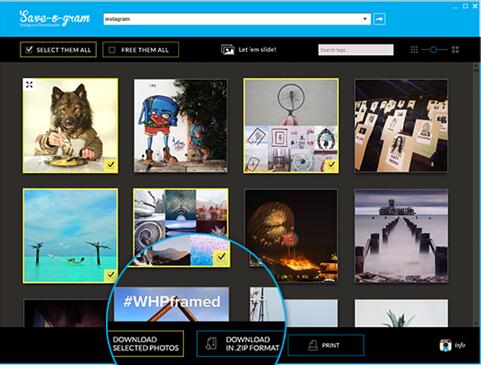Viewport: 481px width, 365px height.
Task: Open the address field dropdown arrow
Action: pyautogui.click(x=365, y=19)
